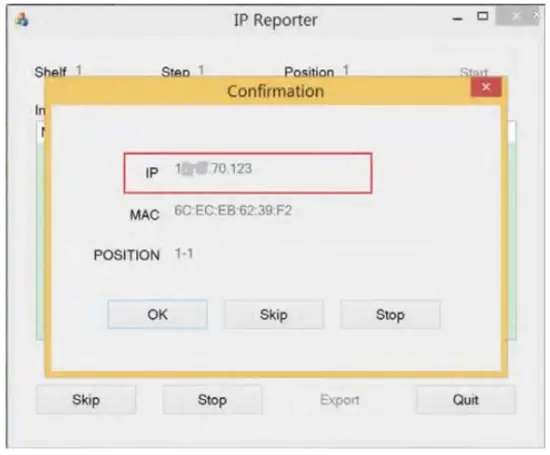The height and width of the screenshot is (455, 550).
Task: Click the Stop button in main window
Action: pos(212,400)
